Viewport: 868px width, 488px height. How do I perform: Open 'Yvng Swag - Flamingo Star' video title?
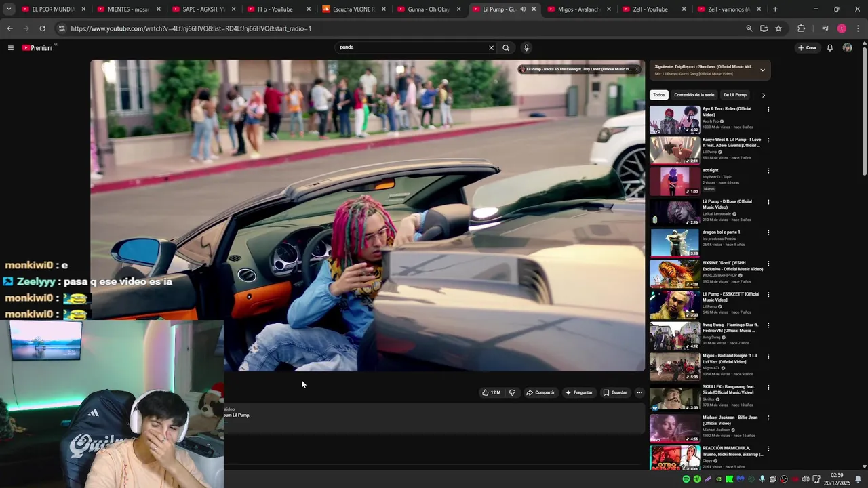pyautogui.click(x=730, y=327)
